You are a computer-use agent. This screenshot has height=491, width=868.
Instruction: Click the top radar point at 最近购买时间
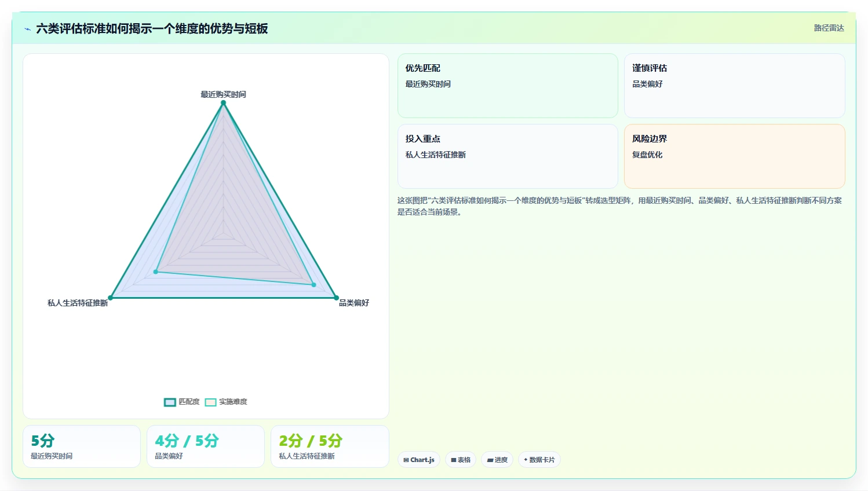[x=223, y=102]
